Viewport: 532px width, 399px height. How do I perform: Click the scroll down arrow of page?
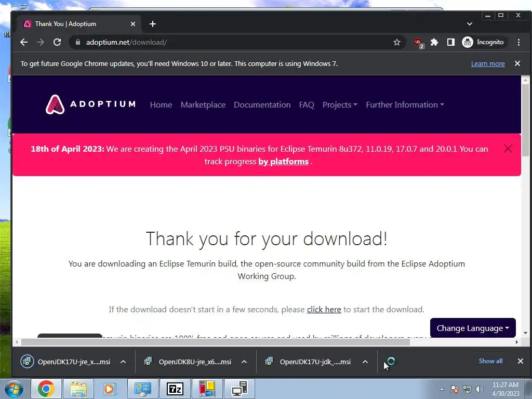(525, 333)
